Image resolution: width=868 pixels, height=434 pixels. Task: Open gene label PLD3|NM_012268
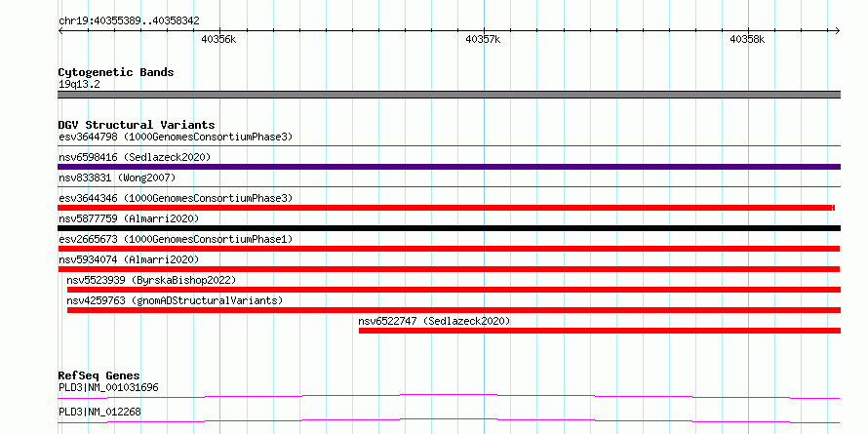(99, 412)
